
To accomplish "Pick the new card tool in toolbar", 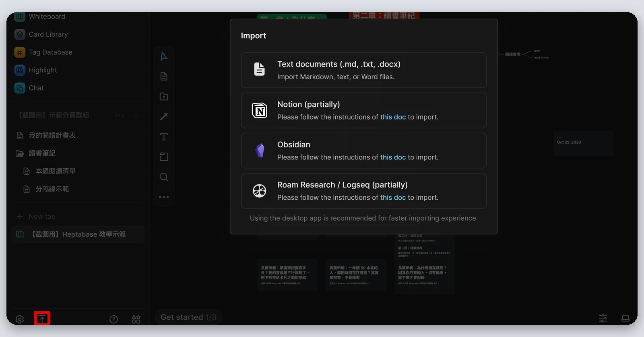I will tap(164, 76).
